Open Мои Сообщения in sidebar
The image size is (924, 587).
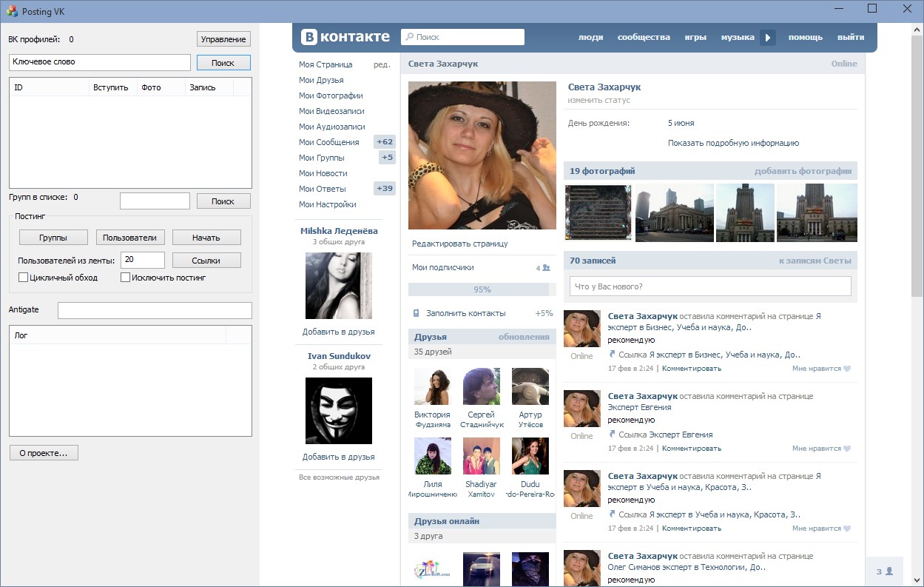tap(329, 142)
